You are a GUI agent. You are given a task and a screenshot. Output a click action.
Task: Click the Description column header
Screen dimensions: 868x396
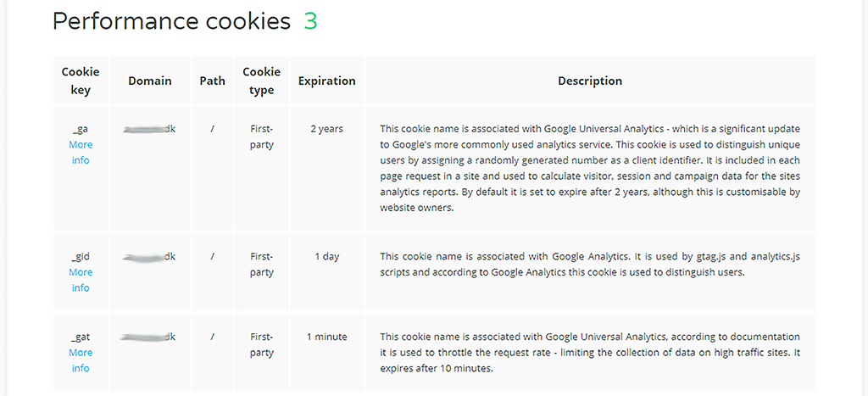590,81
